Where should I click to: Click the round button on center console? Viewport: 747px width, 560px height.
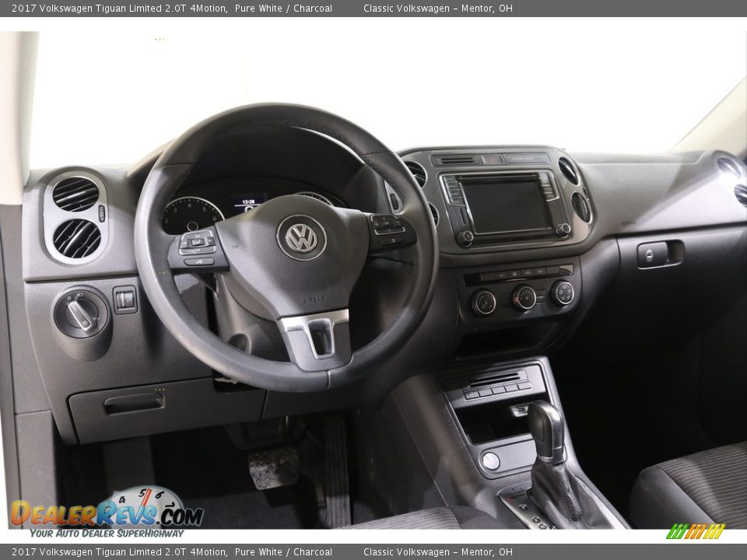pos(490,461)
